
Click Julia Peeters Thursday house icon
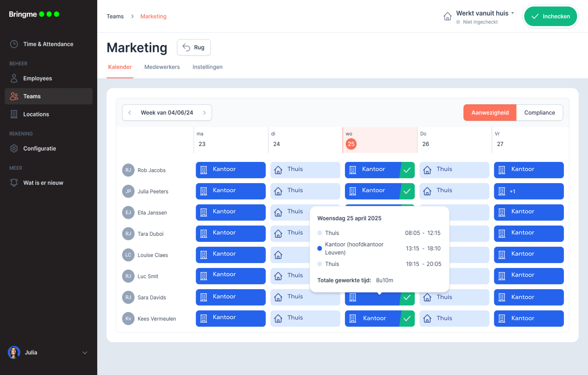(427, 191)
